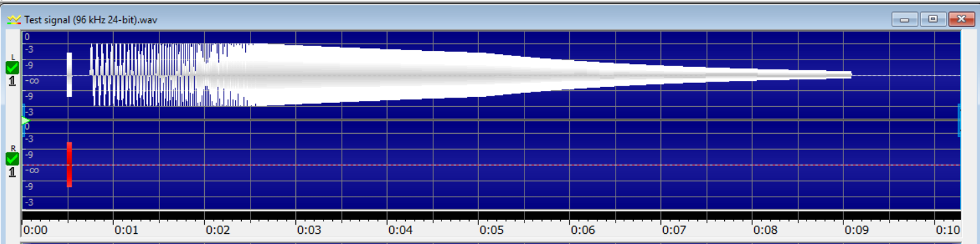Viewport: 980px width, 244px height.
Task: Click the left channel -∞ level label
Action: [32, 80]
